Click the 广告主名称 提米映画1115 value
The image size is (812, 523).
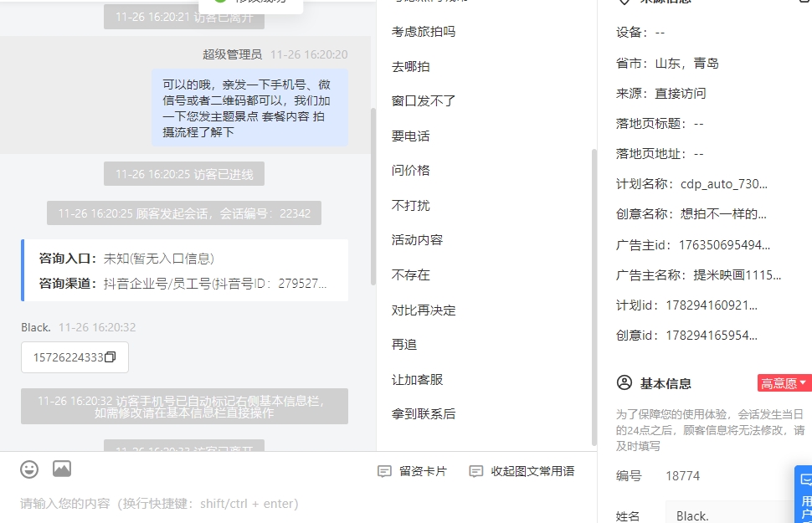[x=737, y=275]
